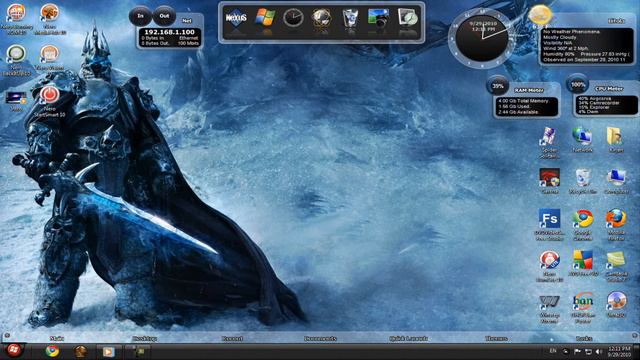
Task: Open the user folder icon beside Network
Action: click(616, 140)
